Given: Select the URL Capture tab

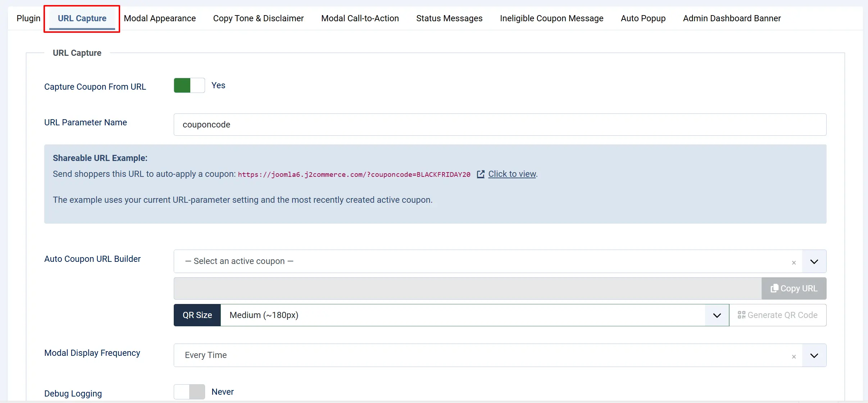Looking at the screenshot, I should [x=82, y=18].
